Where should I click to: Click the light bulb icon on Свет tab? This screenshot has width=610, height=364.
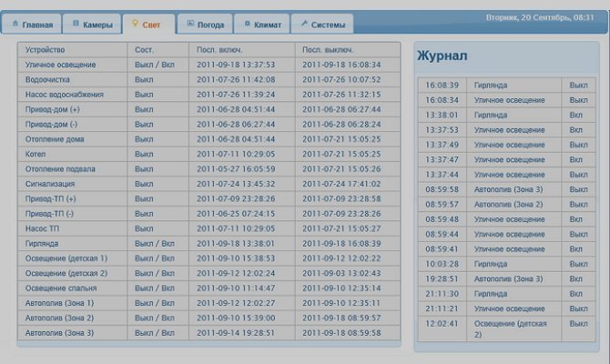[x=136, y=25]
